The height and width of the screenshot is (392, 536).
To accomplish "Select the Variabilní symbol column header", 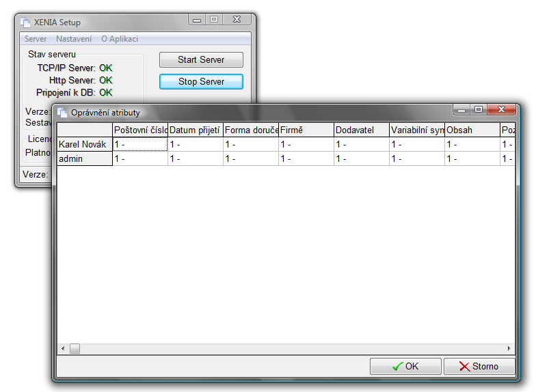I will click(417, 130).
